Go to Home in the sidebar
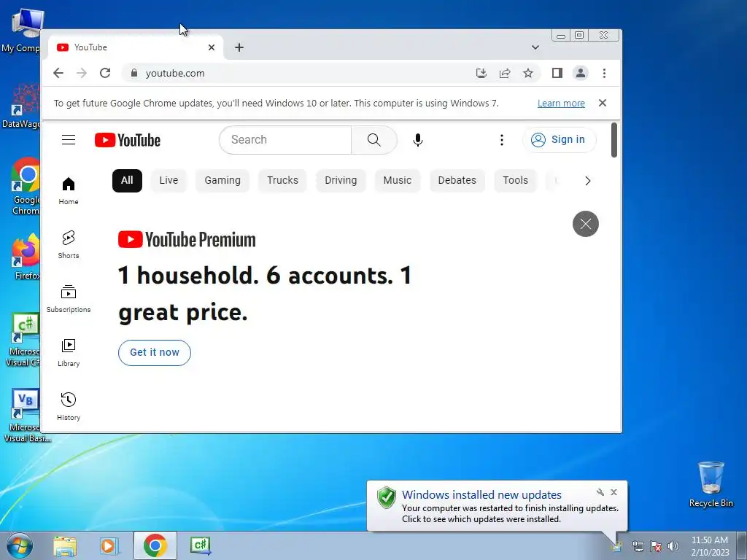 69,190
